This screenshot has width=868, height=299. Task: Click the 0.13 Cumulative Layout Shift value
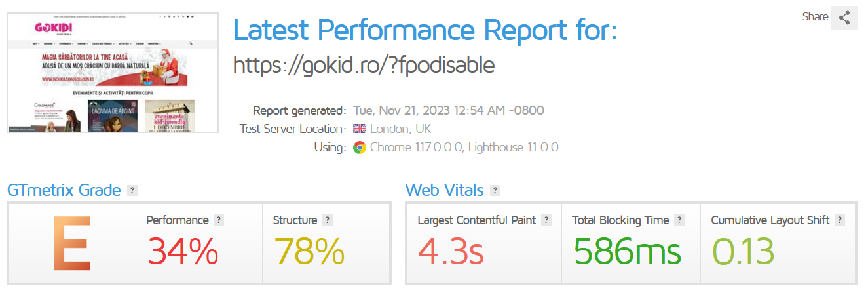[743, 251]
